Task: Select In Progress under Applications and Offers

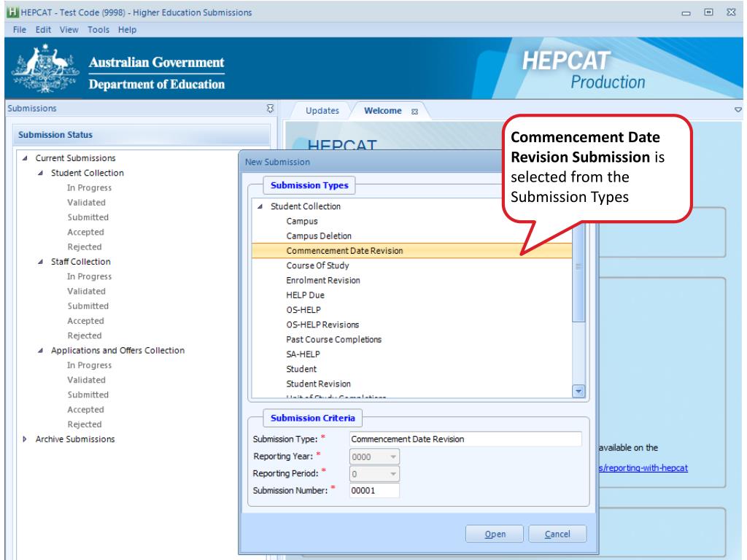Action: pyautogui.click(x=89, y=365)
